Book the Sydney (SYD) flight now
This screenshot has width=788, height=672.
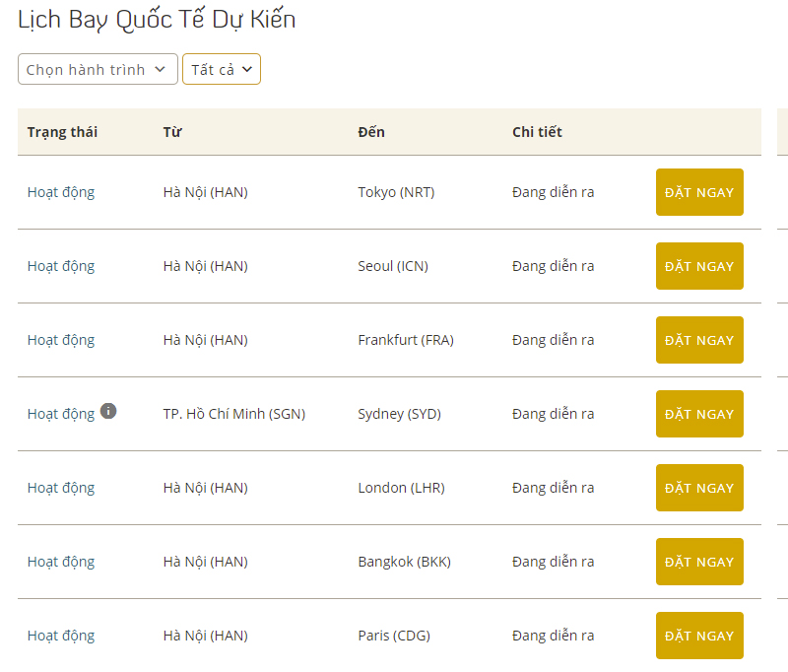(x=699, y=414)
